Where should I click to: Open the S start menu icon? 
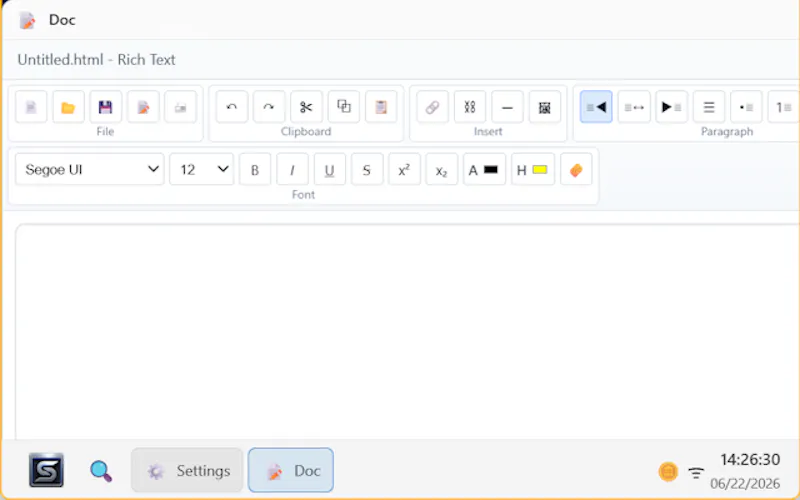[x=46, y=470]
